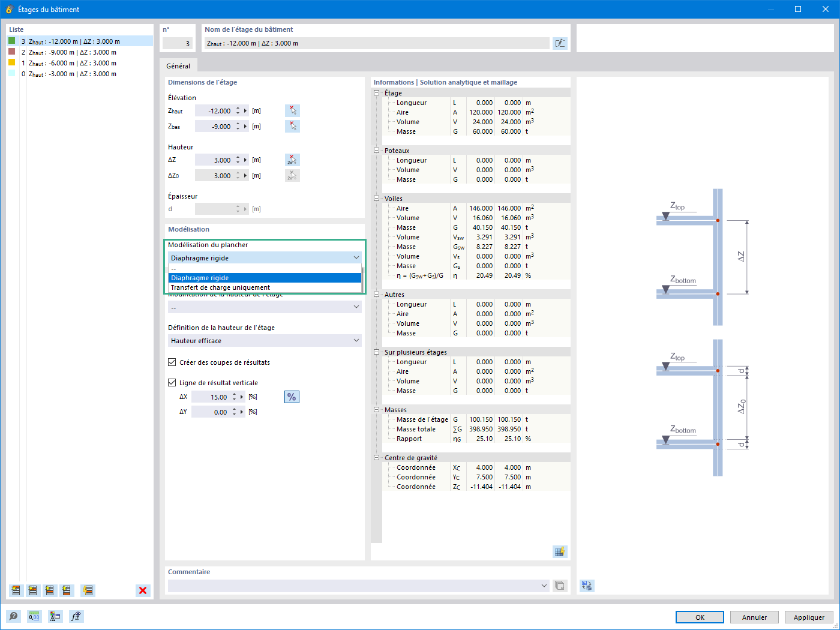Click the ΔZ value spinner arrows
This screenshot has width=840, height=630.
coord(238,160)
